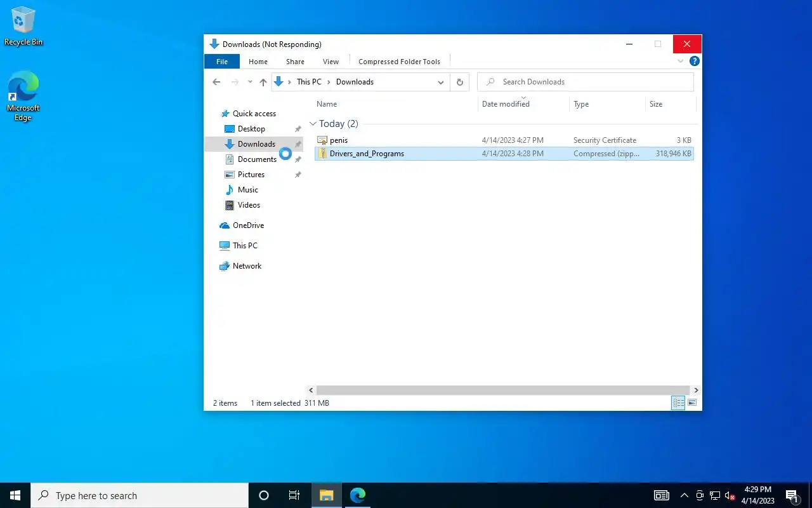
Task: Select Downloads in navigation pane
Action: pyautogui.click(x=256, y=144)
